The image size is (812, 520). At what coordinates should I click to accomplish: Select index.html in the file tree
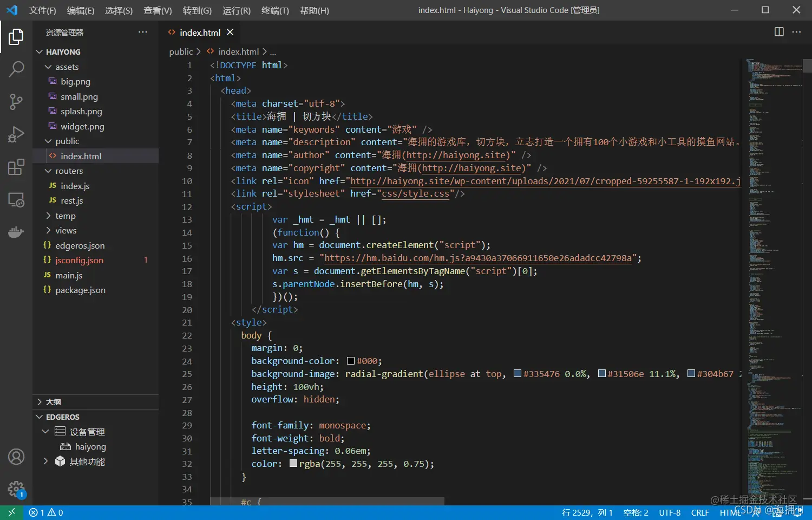(95, 156)
